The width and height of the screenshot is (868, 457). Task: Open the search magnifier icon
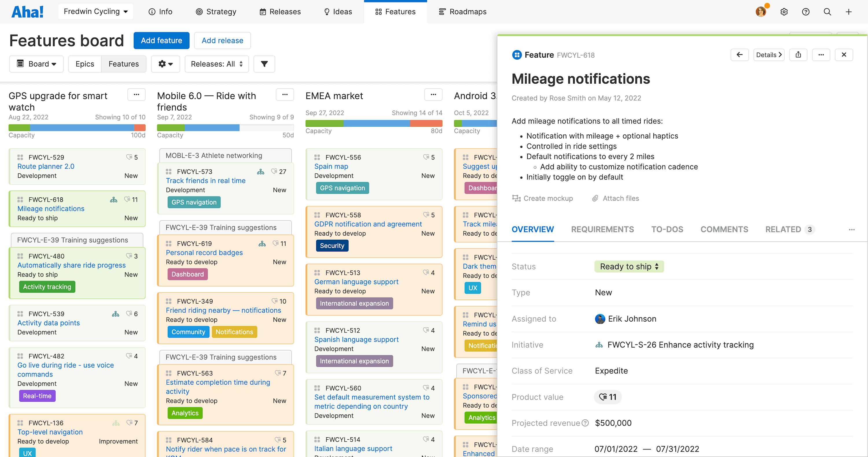point(827,12)
